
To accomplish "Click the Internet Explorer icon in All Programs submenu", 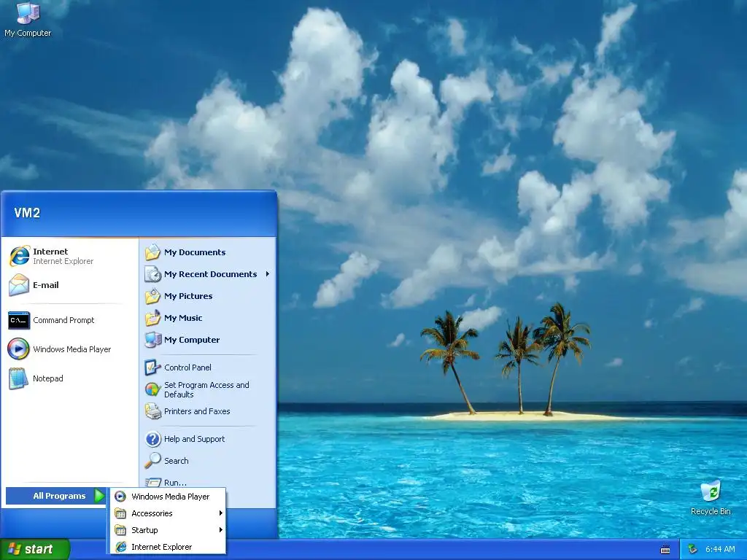I will 121,547.
